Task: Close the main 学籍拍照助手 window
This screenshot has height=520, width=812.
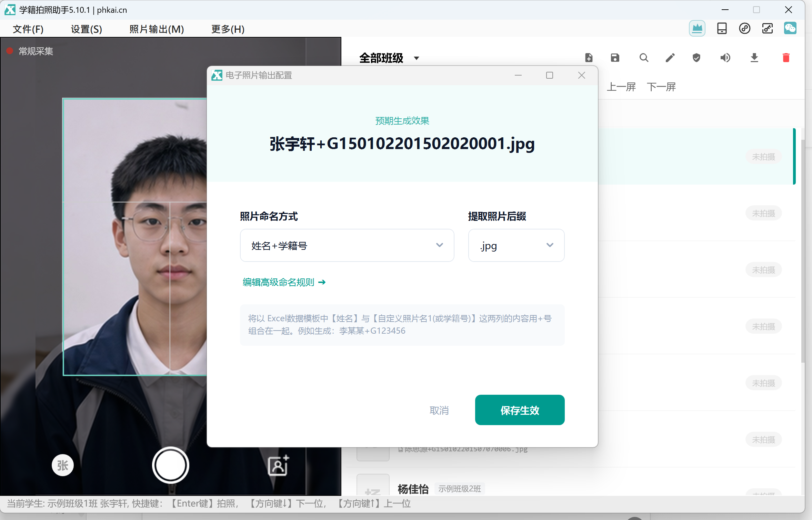Action: tap(788, 10)
